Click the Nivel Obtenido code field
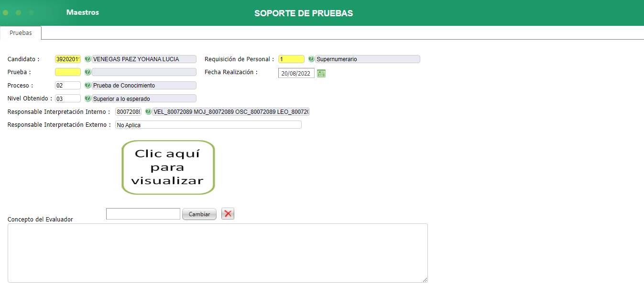This screenshot has height=287, width=644. 67,98
